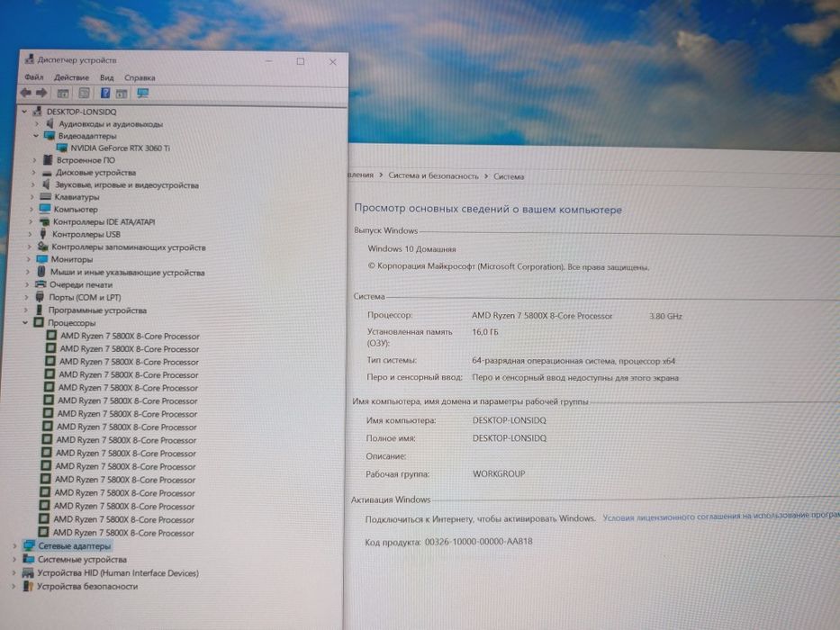Click the chip icon of Встроенное ПО
The image size is (840, 630).
point(48,159)
